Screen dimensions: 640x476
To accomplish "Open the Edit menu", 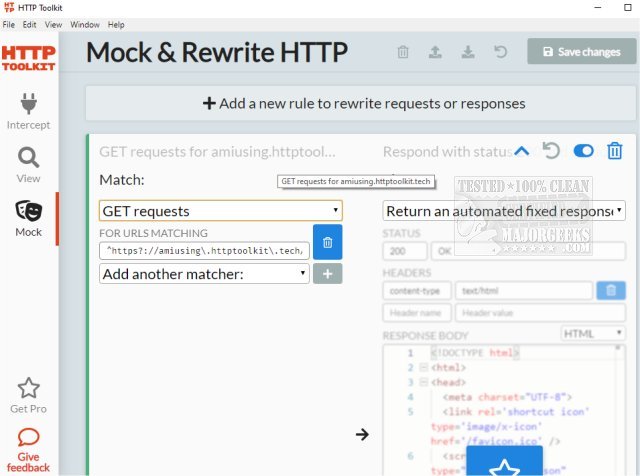I will click(30, 24).
